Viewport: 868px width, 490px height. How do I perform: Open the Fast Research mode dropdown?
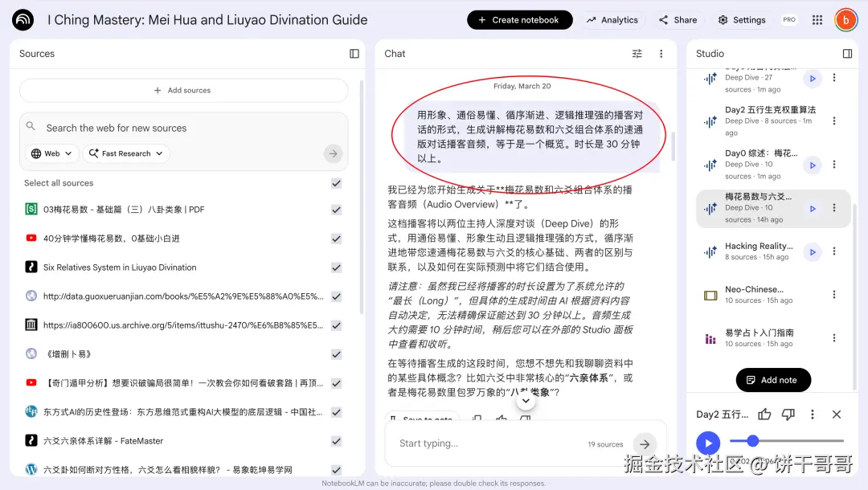click(x=125, y=153)
